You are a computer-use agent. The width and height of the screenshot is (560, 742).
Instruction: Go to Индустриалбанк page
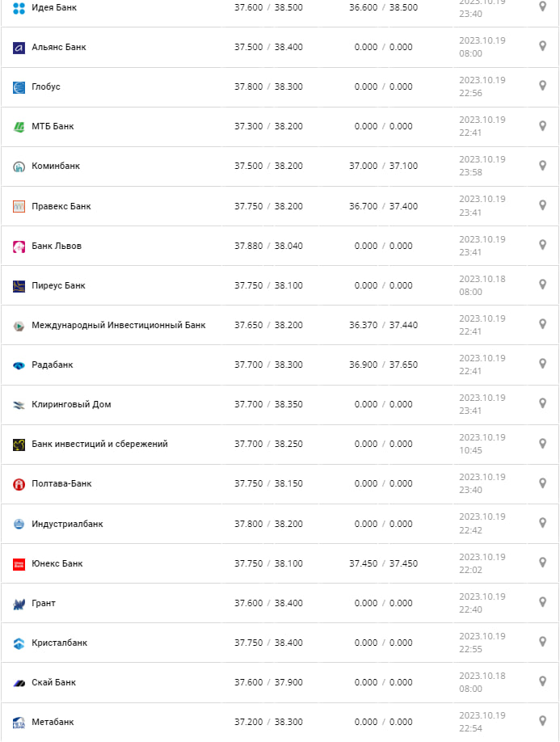point(67,524)
